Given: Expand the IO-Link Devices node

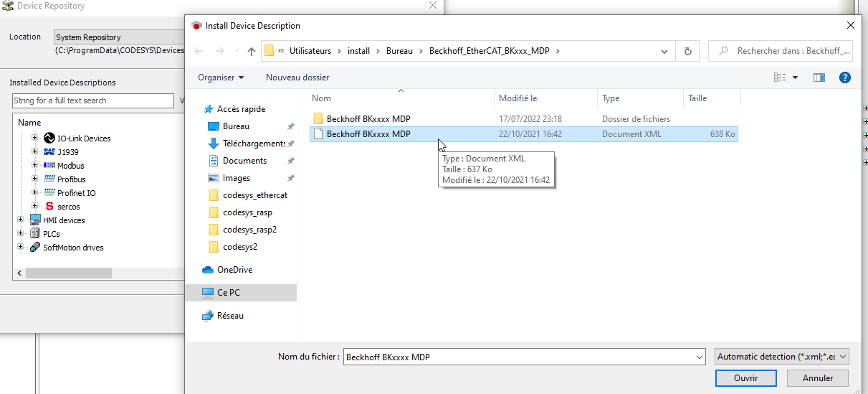Looking at the screenshot, I should 34,138.
